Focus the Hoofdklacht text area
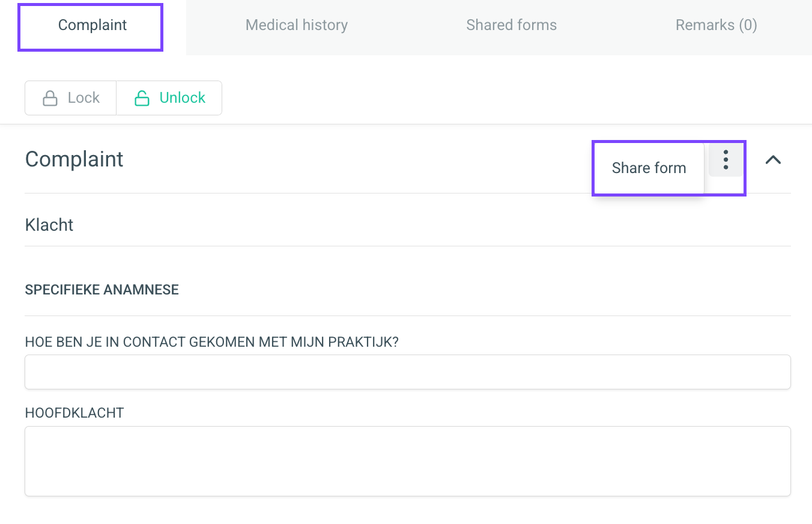This screenshot has height=524, width=812. 408,461
